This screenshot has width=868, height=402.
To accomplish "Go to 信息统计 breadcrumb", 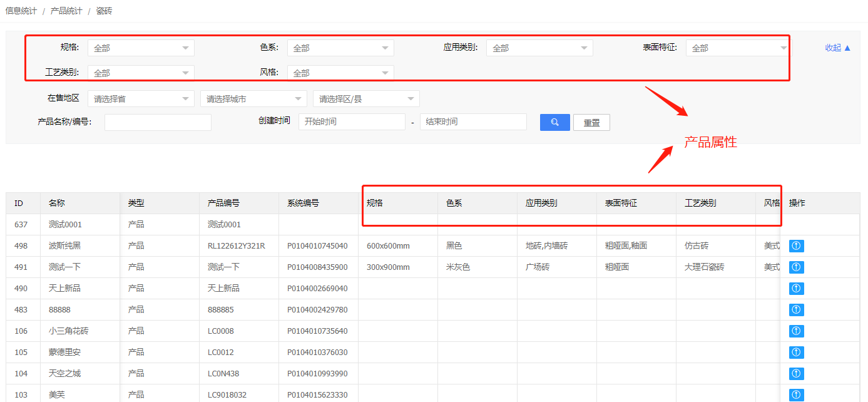I will click(x=21, y=11).
